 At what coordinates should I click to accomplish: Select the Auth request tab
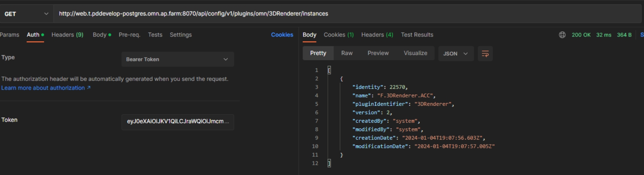click(x=33, y=35)
